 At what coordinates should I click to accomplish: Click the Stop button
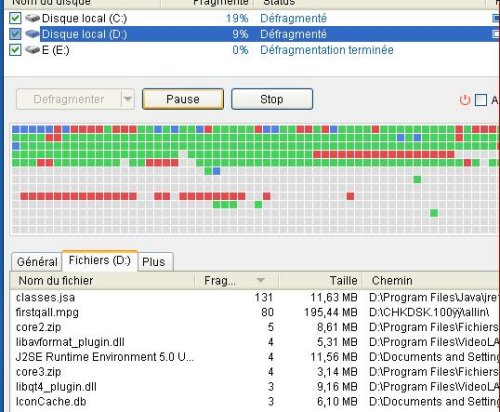click(272, 99)
